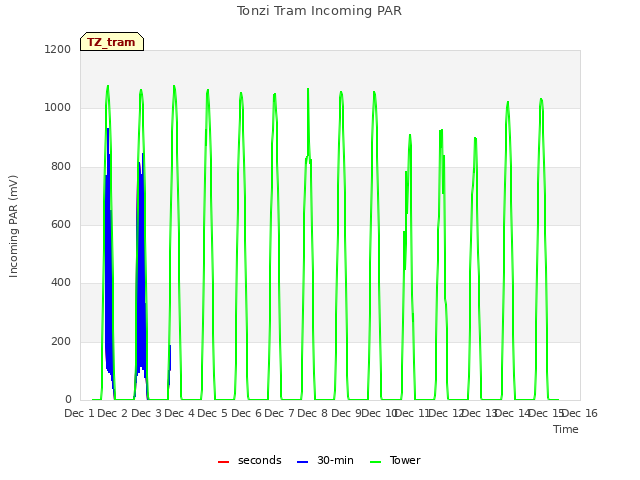The image size is (640, 480).
Task: Click the 800 y-axis tick label
Action: (61, 167)
